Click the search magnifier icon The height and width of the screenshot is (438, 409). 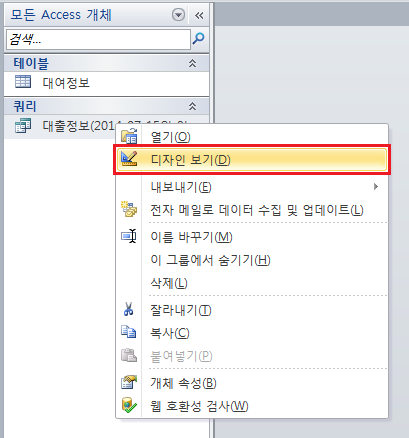[x=198, y=39]
